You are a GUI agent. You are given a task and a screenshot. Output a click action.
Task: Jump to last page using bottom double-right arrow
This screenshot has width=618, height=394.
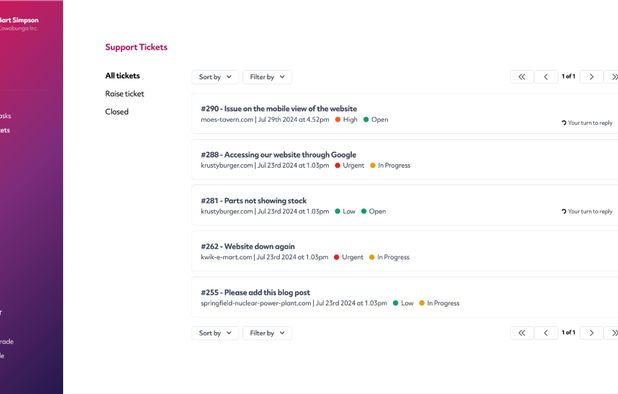tap(612, 333)
